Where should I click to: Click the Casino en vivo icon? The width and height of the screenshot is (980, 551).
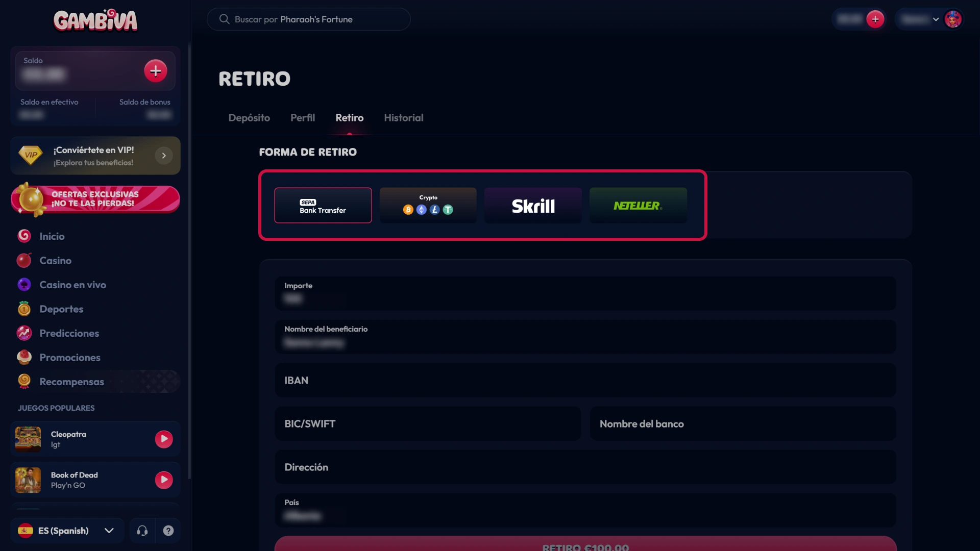tap(24, 285)
